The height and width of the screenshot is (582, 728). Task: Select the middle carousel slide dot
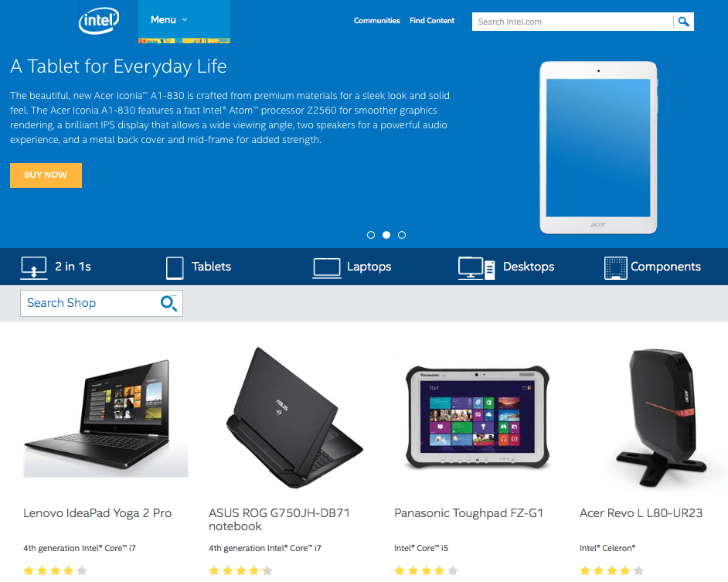(x=386, y=235)
